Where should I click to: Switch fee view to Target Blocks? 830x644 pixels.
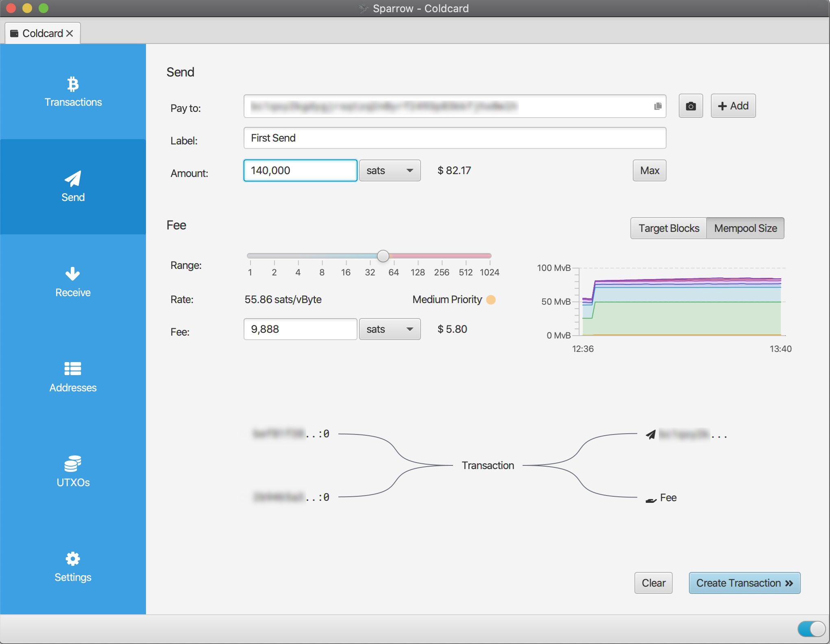click(669, 228)
